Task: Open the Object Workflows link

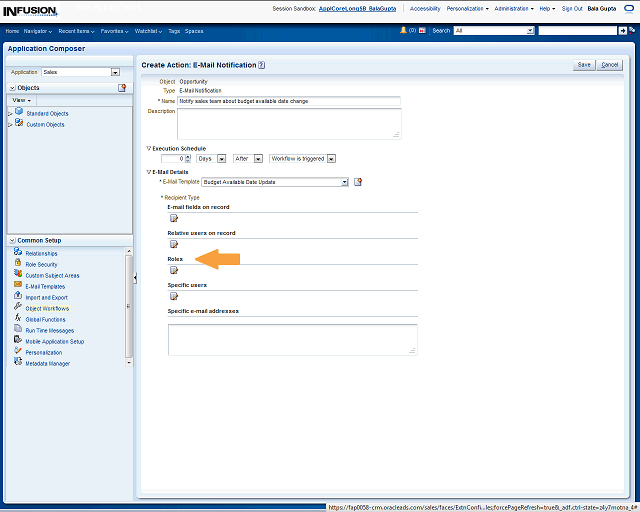Action: (x=47, y=308)
